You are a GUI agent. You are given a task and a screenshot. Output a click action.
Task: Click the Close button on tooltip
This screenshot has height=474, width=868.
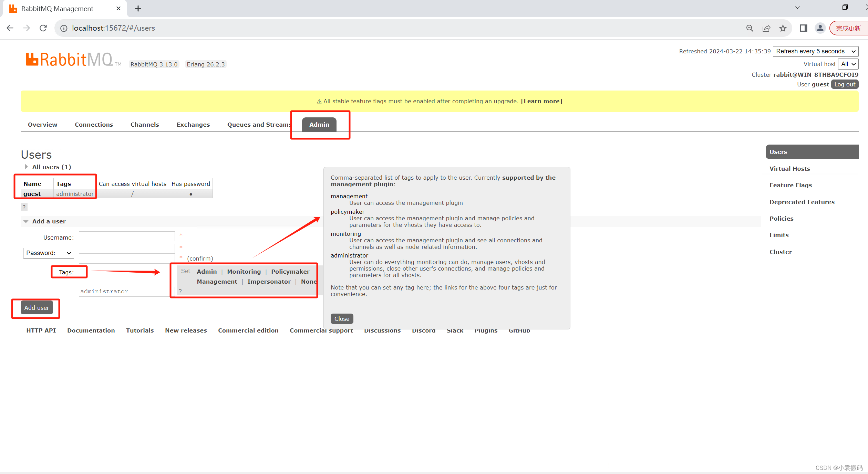point(341,318)
